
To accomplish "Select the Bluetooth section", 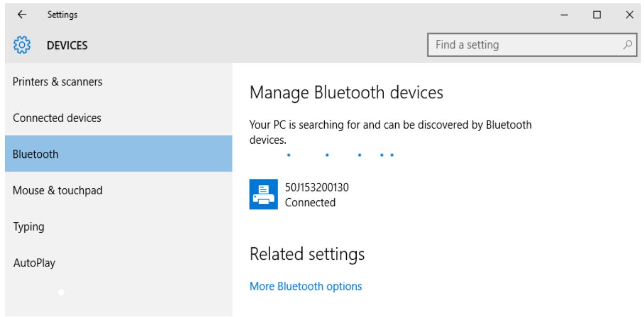I will pyautogui.click(x=119, y=154).
